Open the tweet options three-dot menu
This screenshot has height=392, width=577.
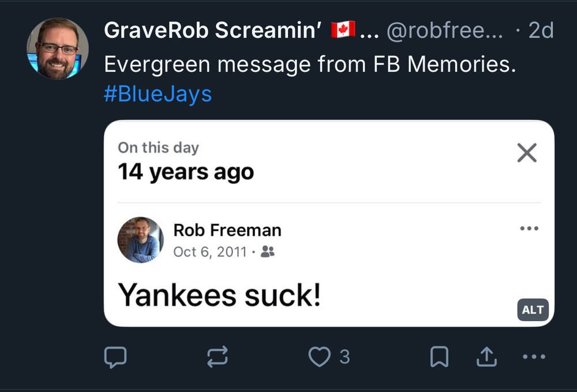(x=535, y=356)
